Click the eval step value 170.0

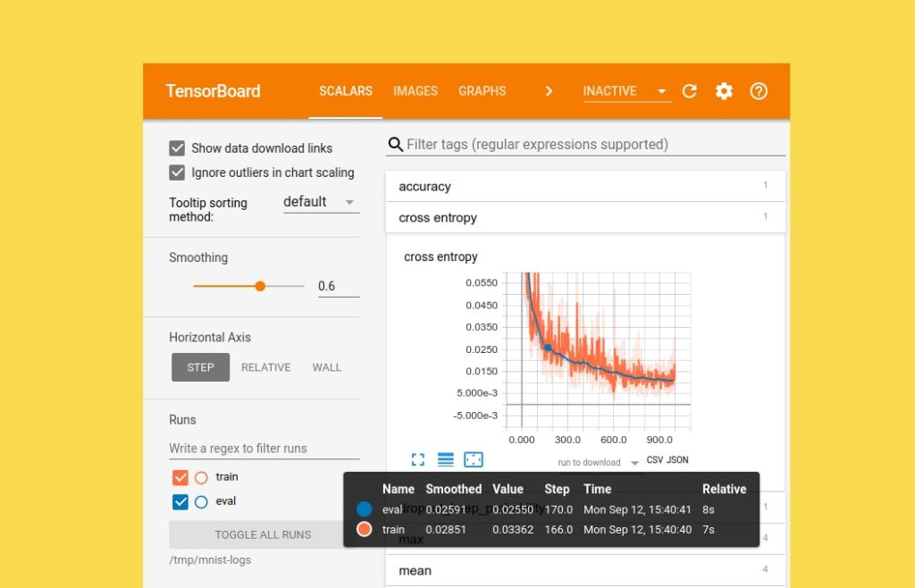(558, 510)
